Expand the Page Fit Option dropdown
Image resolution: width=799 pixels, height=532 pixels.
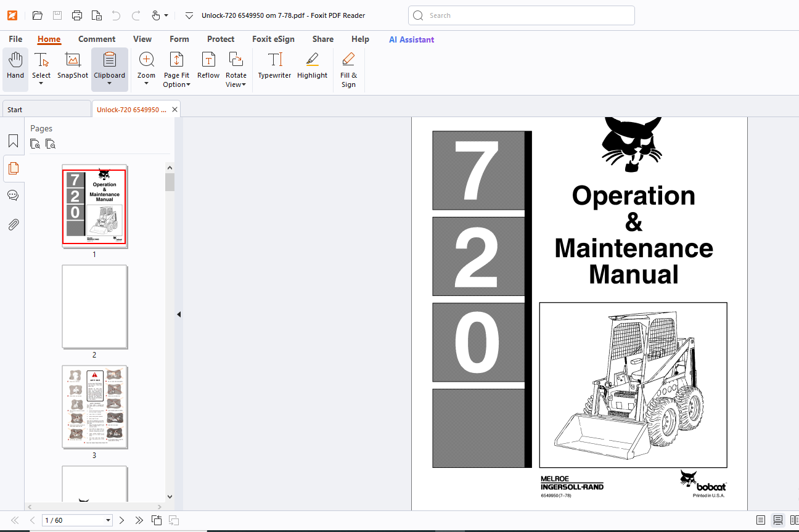188,84
